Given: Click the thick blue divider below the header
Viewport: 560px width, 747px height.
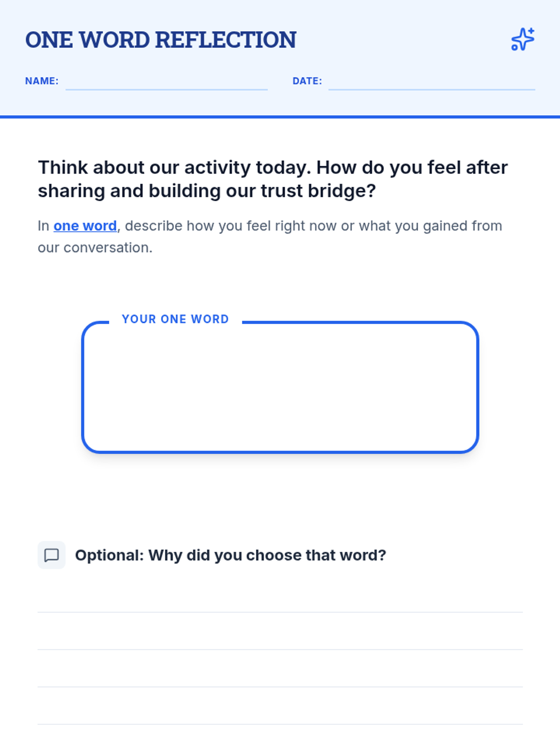Looking at the screenshot, I should [280, 117].
